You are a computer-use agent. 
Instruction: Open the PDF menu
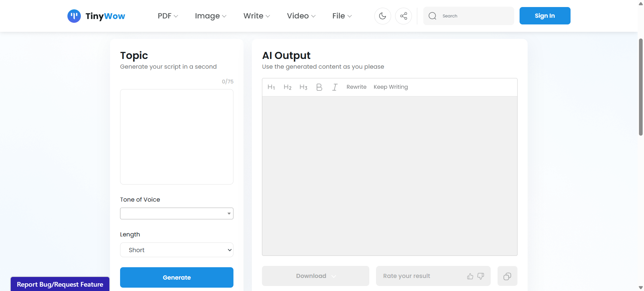[x=168, y=16]
